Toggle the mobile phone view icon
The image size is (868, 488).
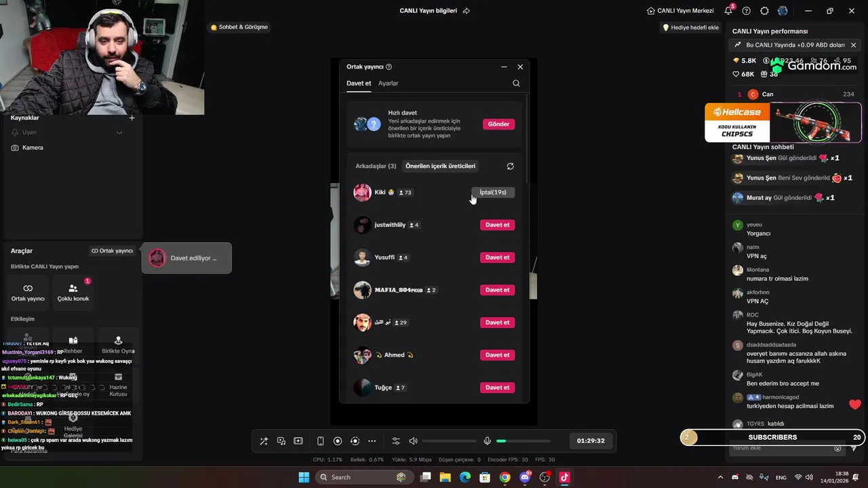click(x=321, y=441)
